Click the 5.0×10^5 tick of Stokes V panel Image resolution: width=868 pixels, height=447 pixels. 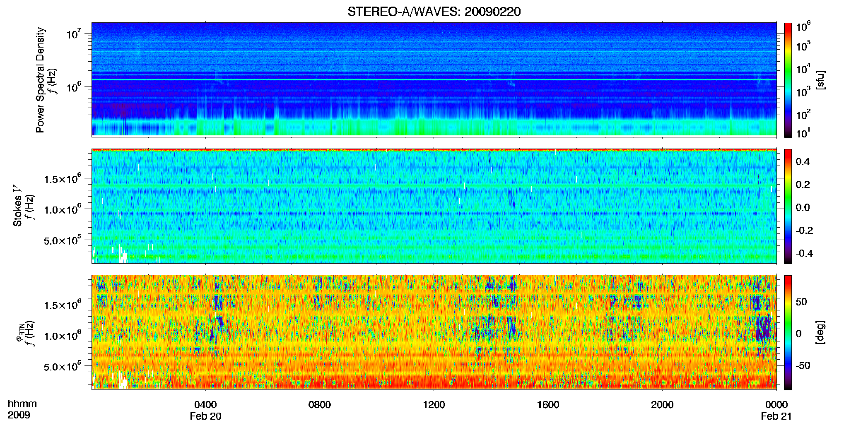[63, 240]
